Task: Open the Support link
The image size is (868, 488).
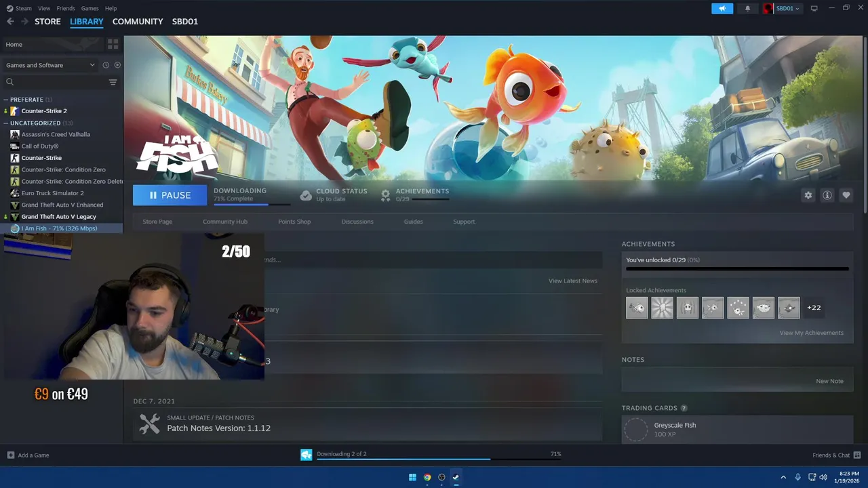Action: tap(464, 222)
